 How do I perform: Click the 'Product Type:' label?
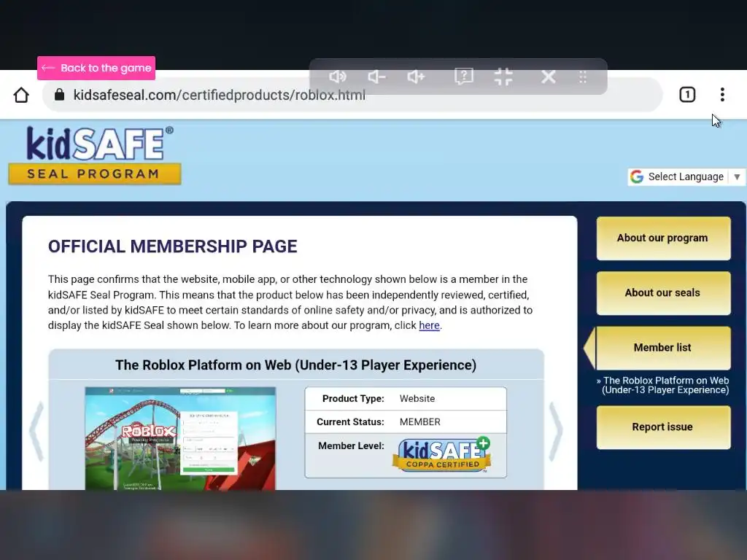pyautogui.click(x=353, y=399)
